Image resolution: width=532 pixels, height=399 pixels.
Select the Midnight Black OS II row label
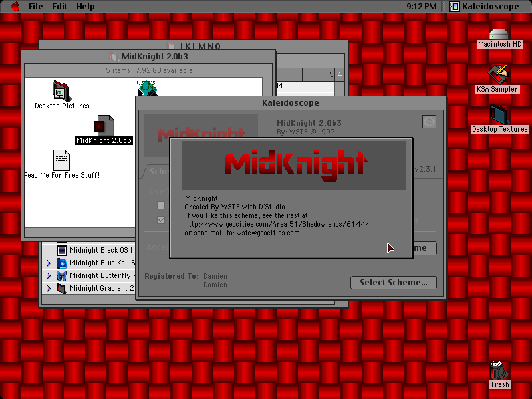(x=102, y=251)
